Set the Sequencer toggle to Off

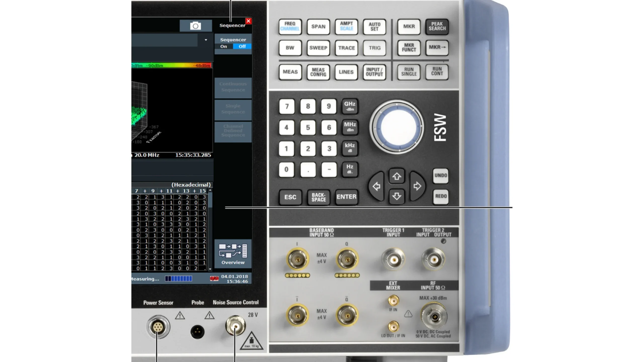(242, 47)
